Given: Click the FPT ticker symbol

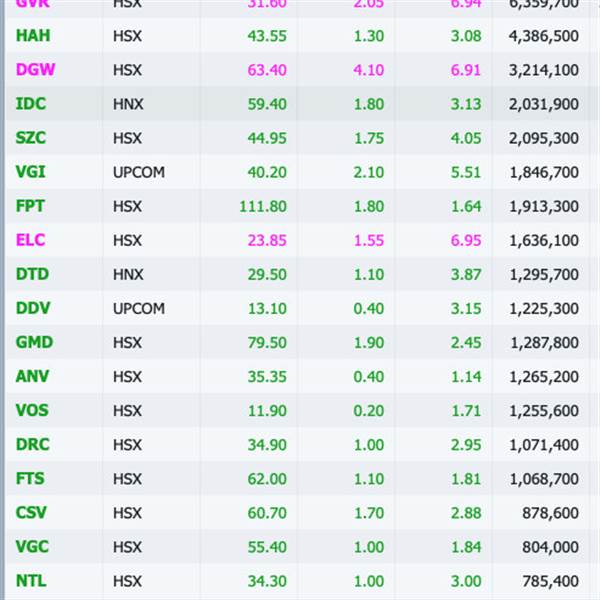Looking at the screenshot, I should (x=30, y=206).
